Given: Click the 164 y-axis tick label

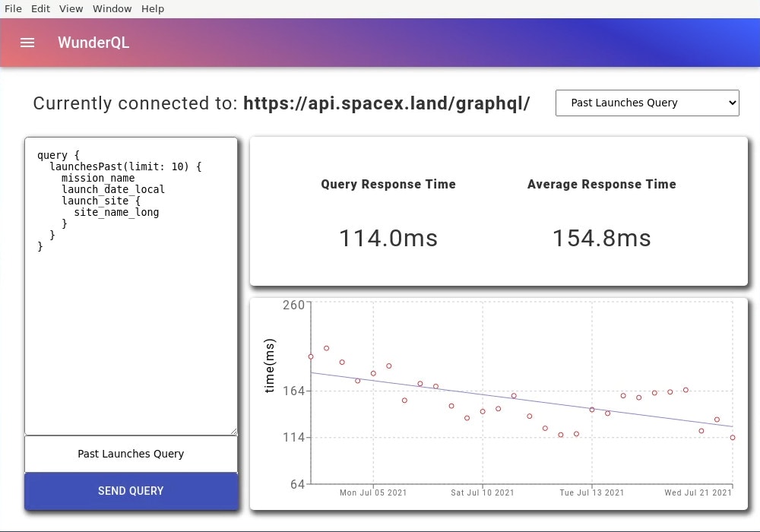Looking at the screenshot, I should 293,391.
